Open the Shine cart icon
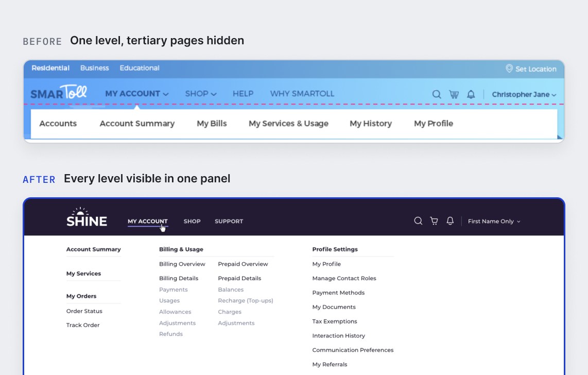588x375 pixels. [434, 221]
